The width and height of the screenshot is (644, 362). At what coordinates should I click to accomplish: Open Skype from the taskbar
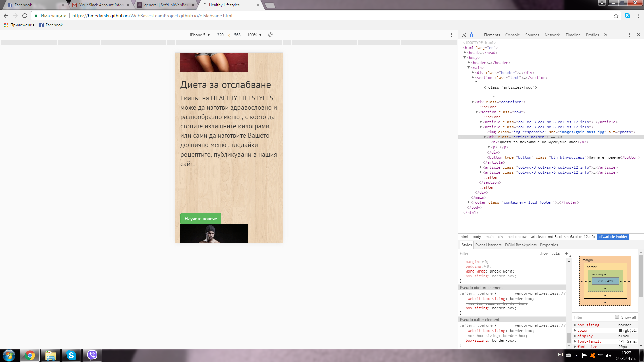pyautogui.click(x=71, y=355)
